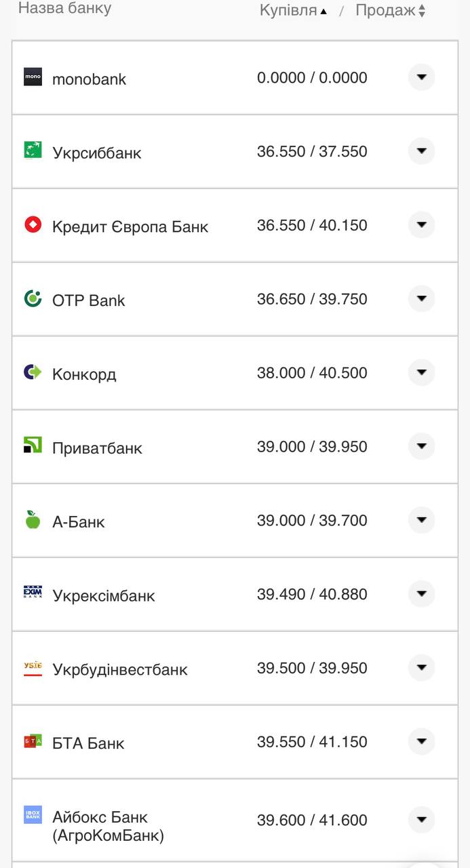The width and height of the screenshot is (470, 868).
Task: Click the green apple А-Банк icon
Action: (x=32, y=520)
